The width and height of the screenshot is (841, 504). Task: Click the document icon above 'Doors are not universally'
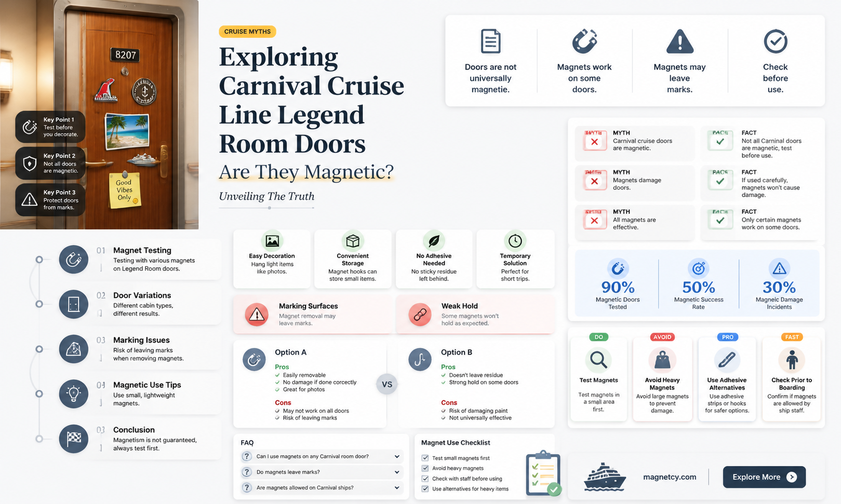pos(490,42)
